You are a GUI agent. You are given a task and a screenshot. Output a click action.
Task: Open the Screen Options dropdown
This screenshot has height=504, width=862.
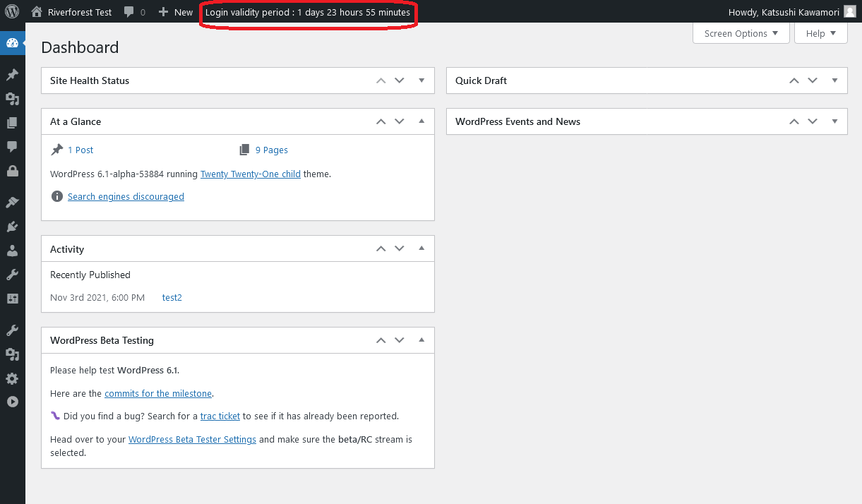coord(741,33)
